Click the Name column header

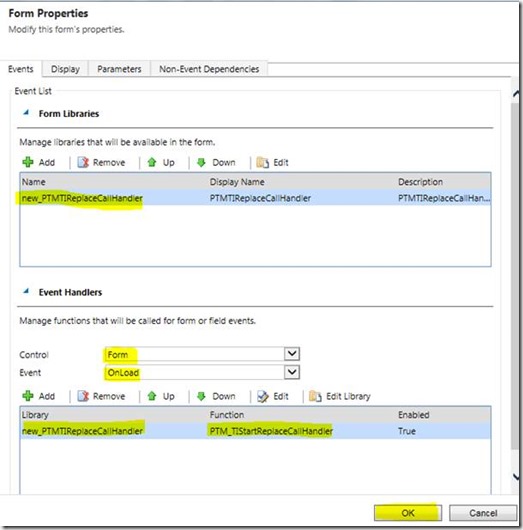[33, 182]
